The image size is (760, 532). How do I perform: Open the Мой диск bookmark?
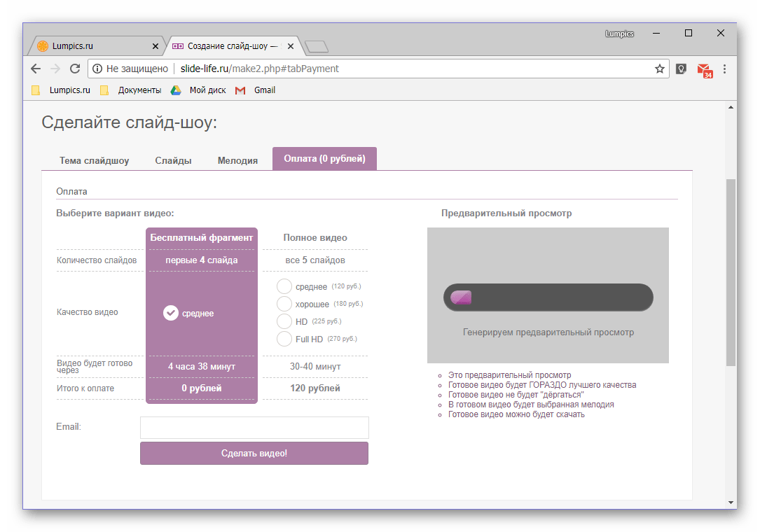199,90
